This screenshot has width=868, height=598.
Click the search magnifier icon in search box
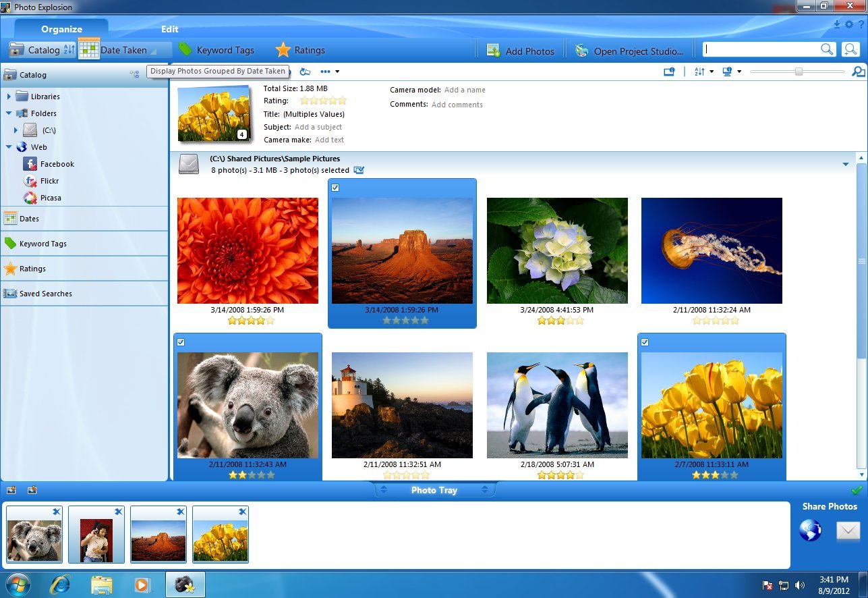827,49
